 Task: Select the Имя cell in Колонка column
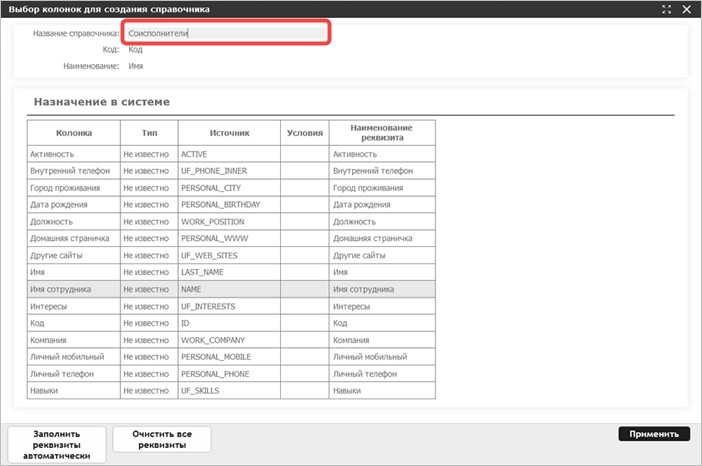[74, 272]
